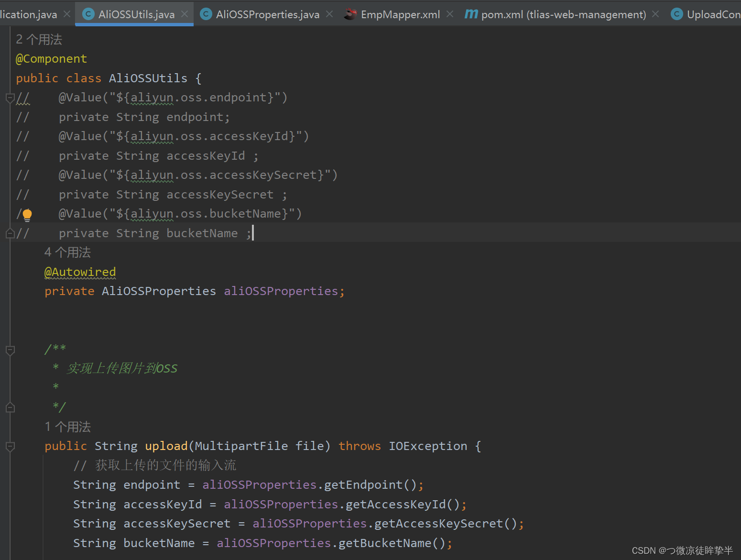Click the '1 个用法' usages hint above upload
The image size is (741, 560).
click(67, 427)
